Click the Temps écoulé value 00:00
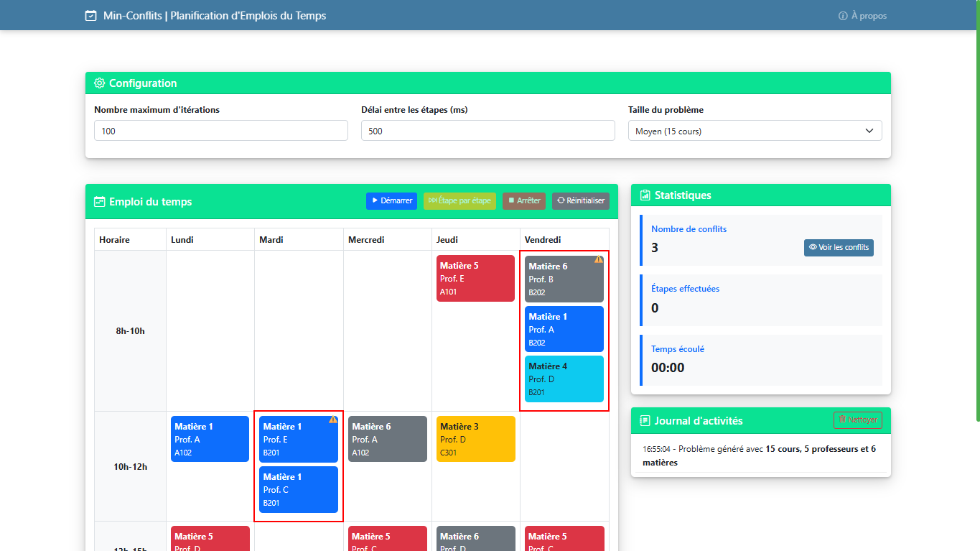The image size is (980, 551). click(668, 368)
